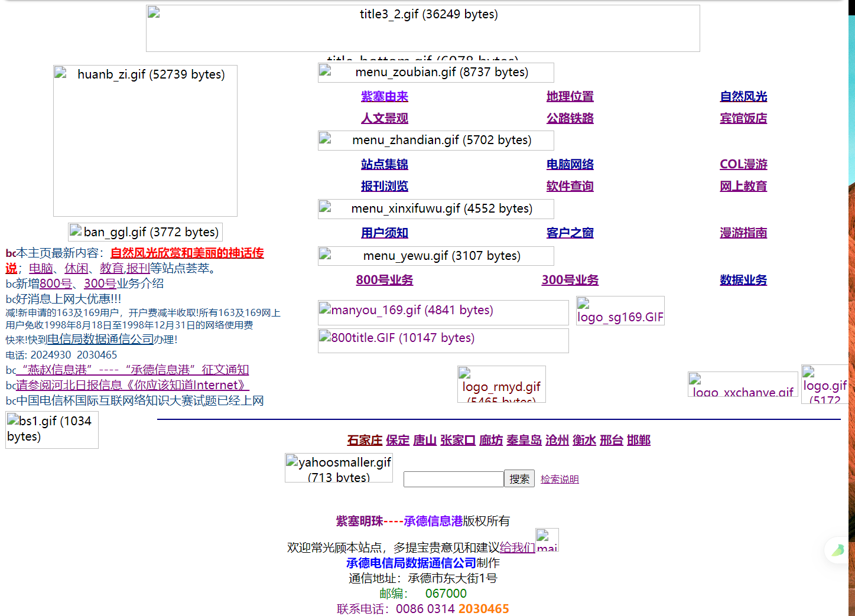Go to the 石家庄 city link
The image size is (855, 616).
[365, 440]
